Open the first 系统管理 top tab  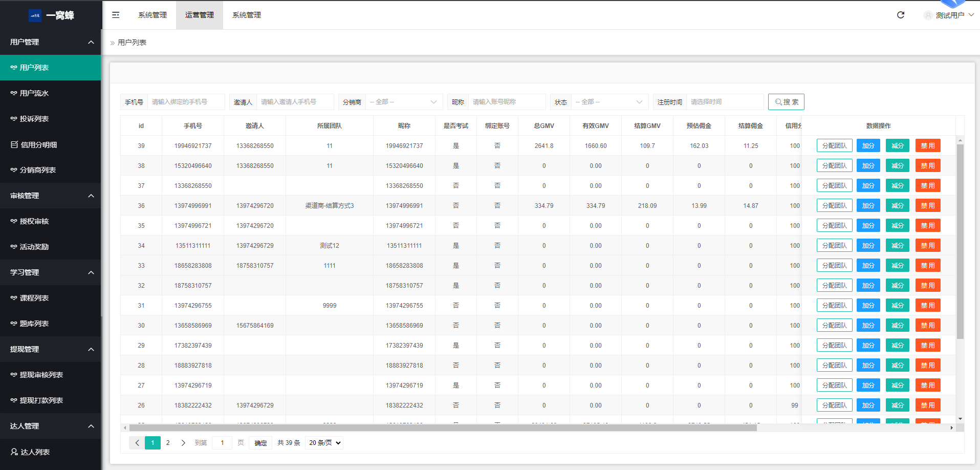coord(153,15)
